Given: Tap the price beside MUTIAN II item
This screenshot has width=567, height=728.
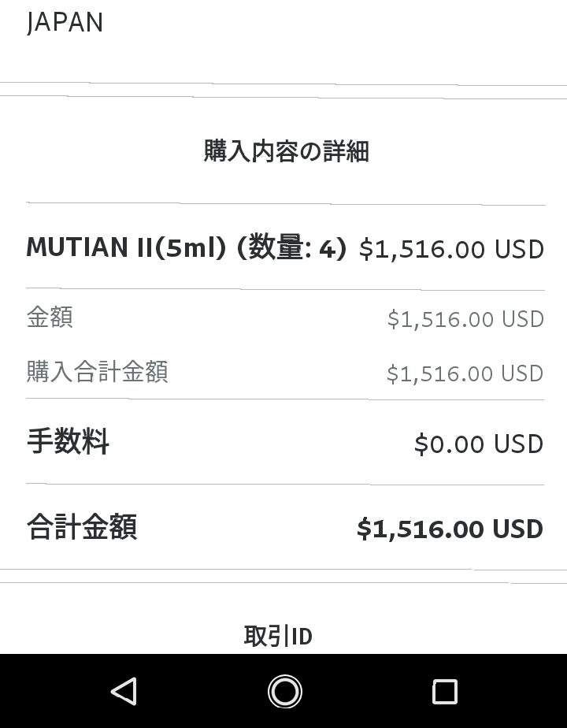Looking at the screenshot, I should [x=451, y=249].
